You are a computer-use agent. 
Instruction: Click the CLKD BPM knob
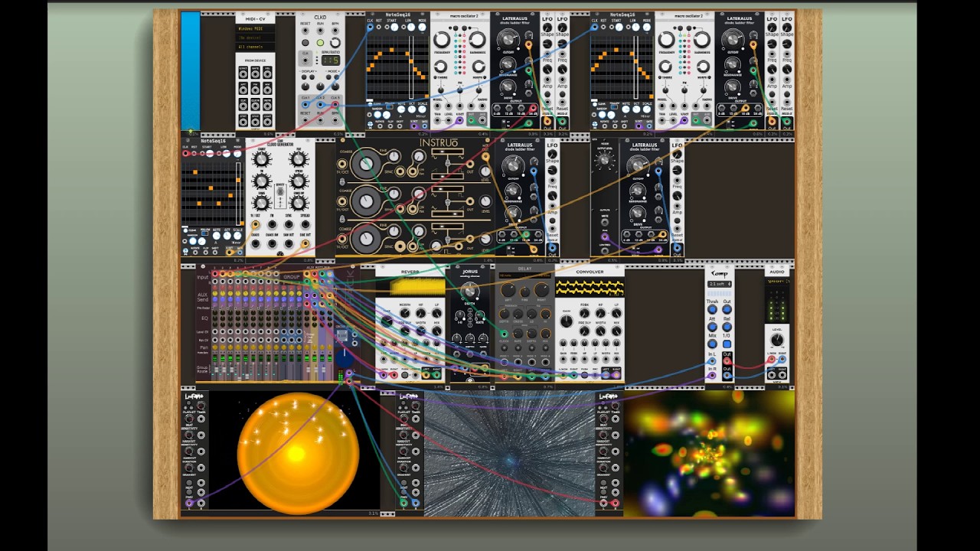[335, 43]
